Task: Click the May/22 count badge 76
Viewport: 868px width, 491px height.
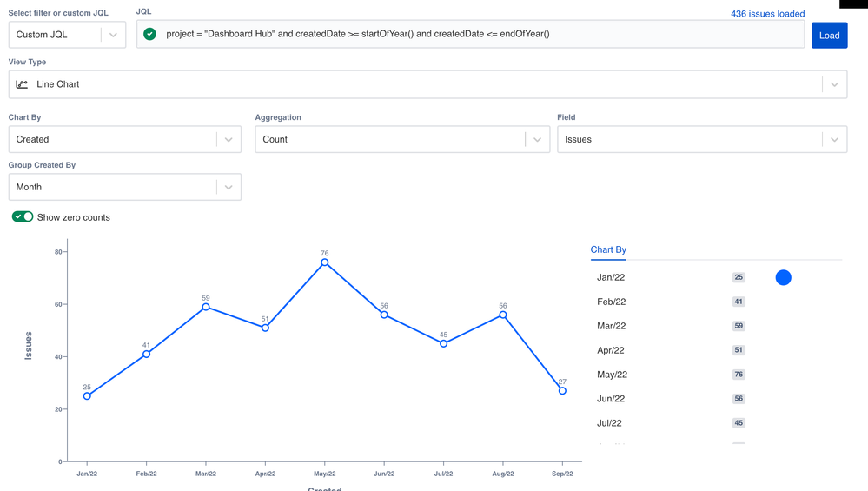Action: tap(739, 375)
